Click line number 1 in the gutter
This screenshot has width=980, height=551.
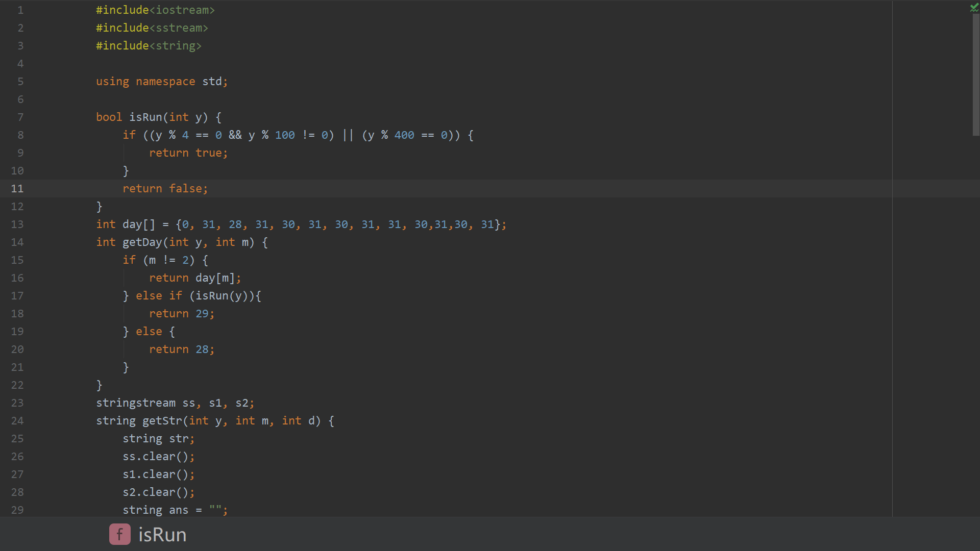[x=20, y=10]
